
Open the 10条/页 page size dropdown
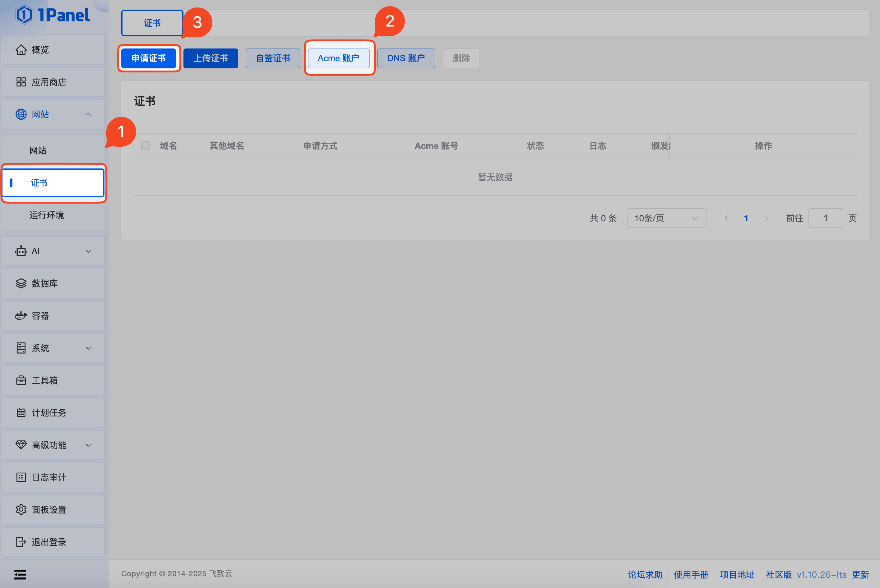tap(666, 218)
